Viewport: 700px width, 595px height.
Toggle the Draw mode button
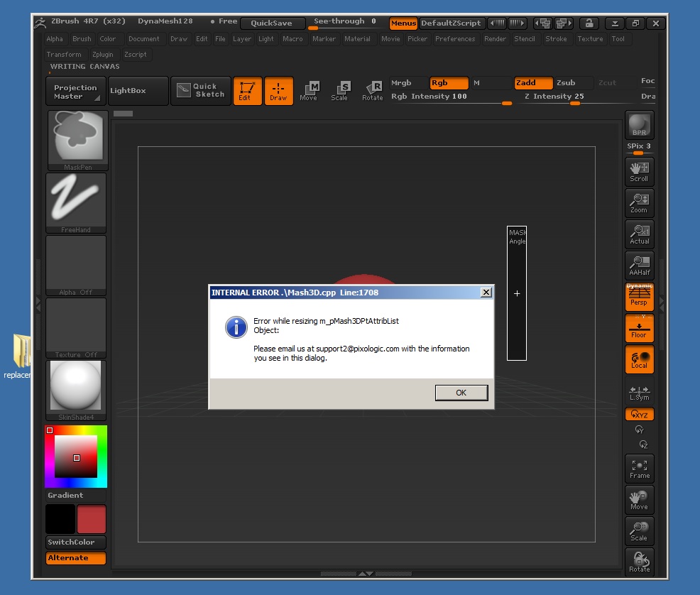(x=278, y=91)
